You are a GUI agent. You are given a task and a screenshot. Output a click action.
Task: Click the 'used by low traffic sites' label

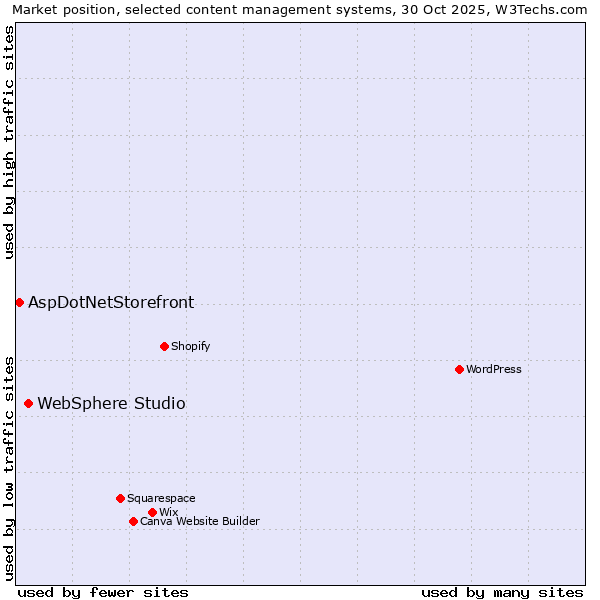(9, 467)
